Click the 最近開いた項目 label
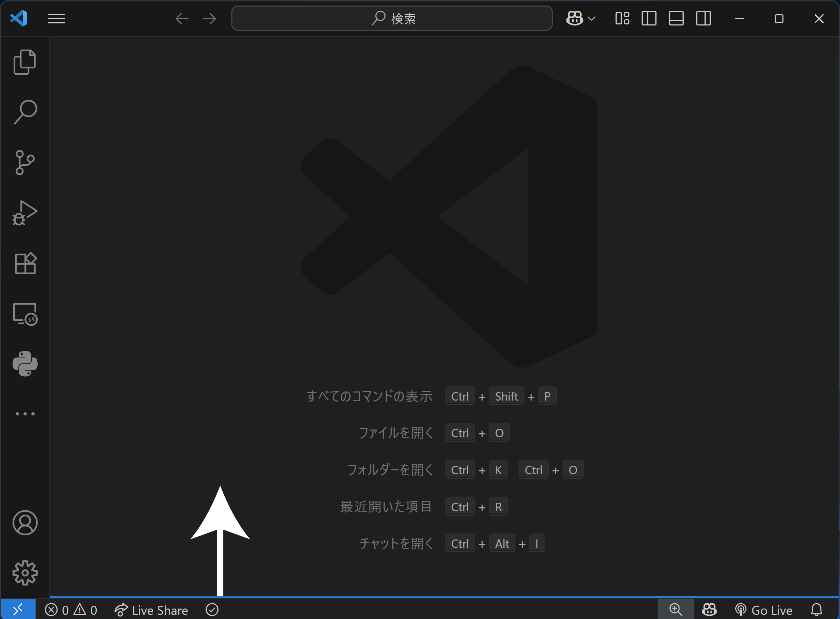This screenshot has width=840, height=619. pyautogui.click(x=386, y=507)
